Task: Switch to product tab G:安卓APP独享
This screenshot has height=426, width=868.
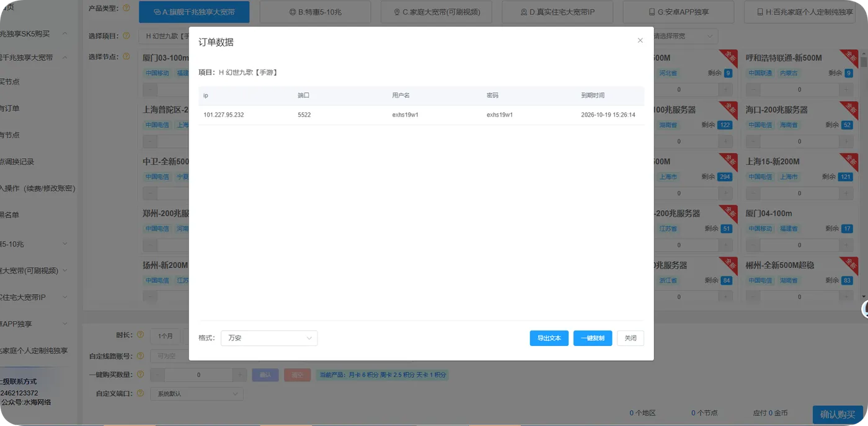Action: click(x=678, y=12)
